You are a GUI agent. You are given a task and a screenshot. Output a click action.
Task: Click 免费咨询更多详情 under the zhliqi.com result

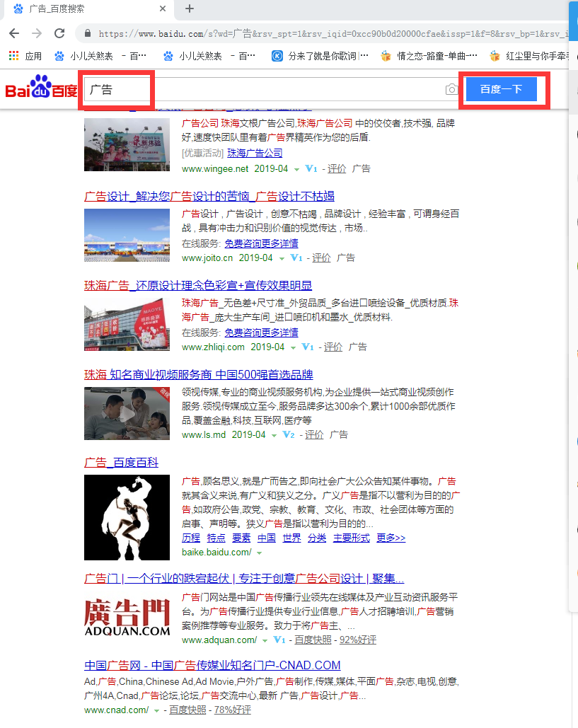pos(261,333)
